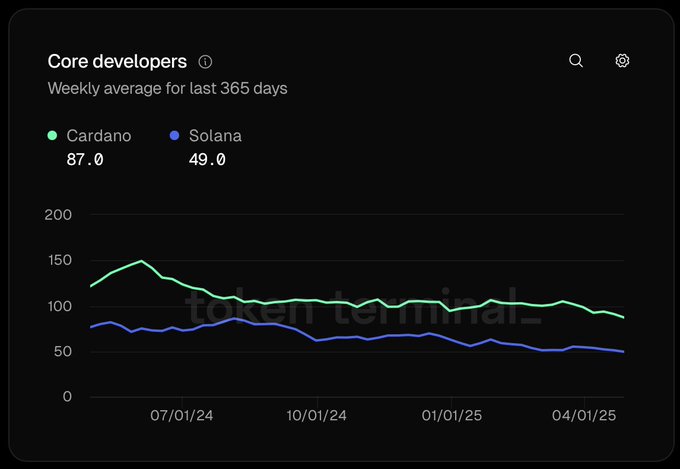Click the peak of the green Cardano line
Screen dimensions: 680x469
(141, 261)
